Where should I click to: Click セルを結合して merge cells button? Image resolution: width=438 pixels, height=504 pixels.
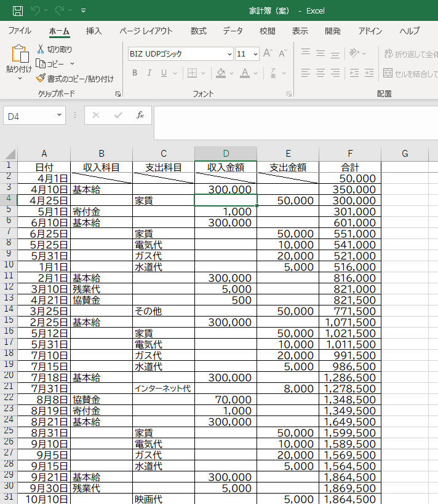click(x=410, y=73)
